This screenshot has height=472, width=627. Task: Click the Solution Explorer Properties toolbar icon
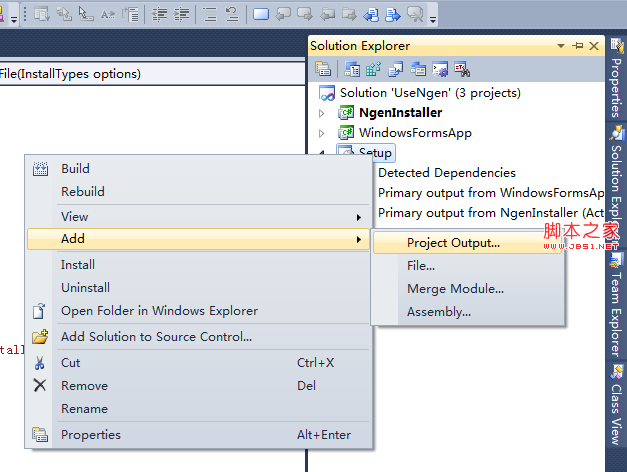pos(323,69)
